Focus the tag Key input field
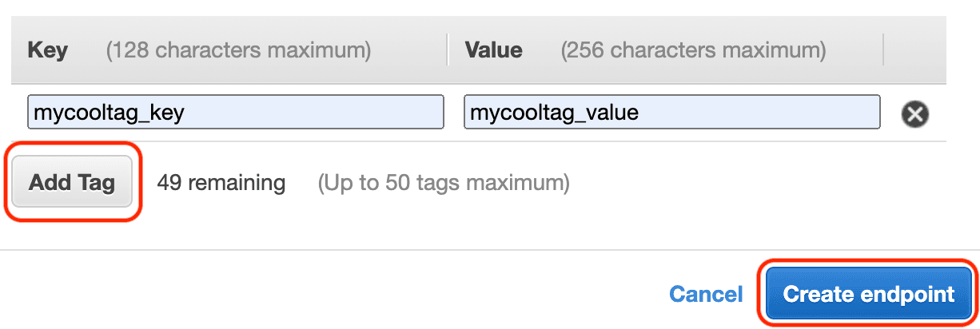Viewport: 980px width, 329px height. pyautogui.click(x=236, y=113)
